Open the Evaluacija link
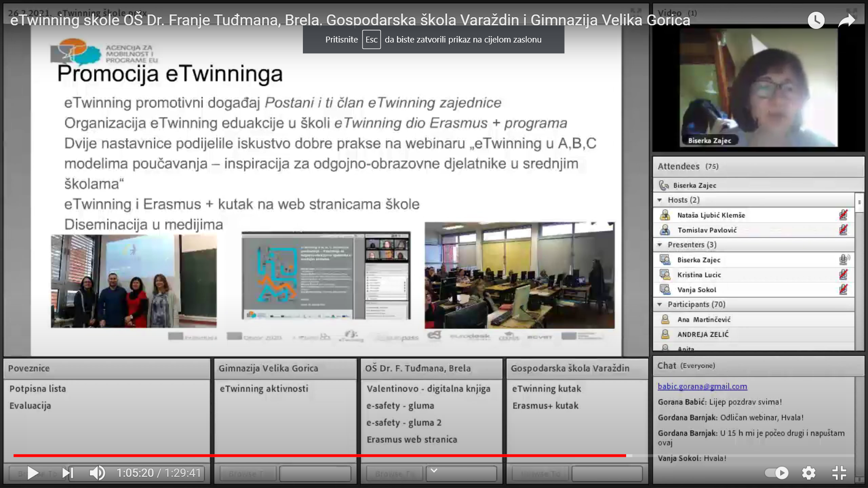868x488 pixels. tap(30, 405)
